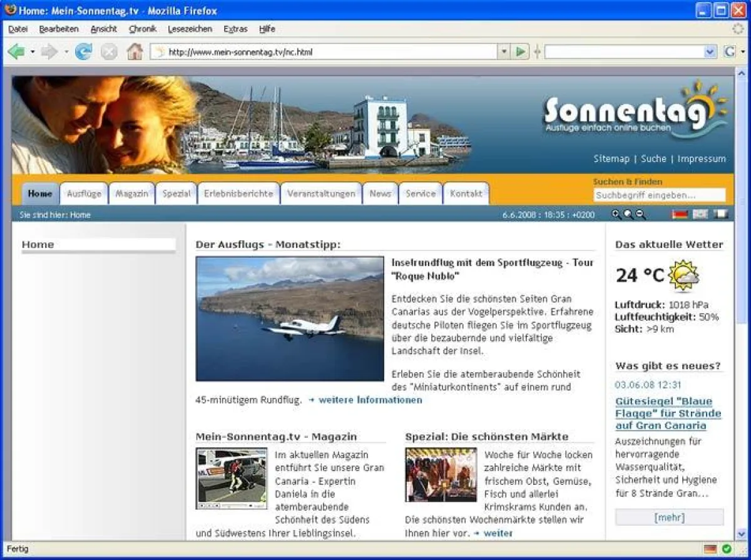Open the address bar URL history dropdown
Image resolution: width=751 pixels, height=560 pixels.
[504, 52]
